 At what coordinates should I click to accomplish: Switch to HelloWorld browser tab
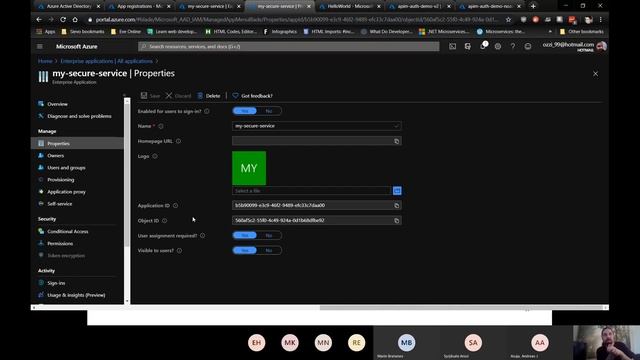click(350, 7)
